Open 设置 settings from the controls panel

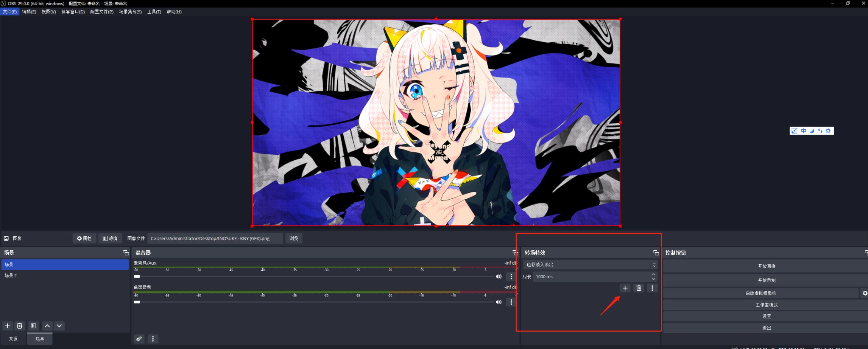(x=766, y=316)
